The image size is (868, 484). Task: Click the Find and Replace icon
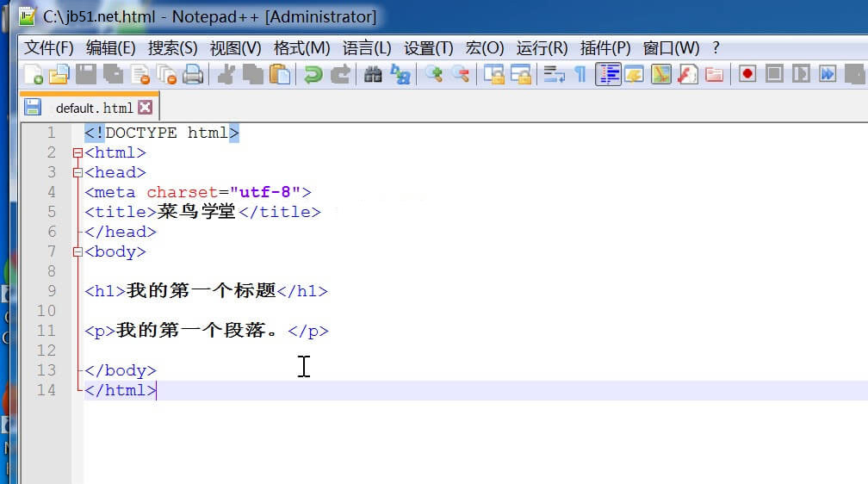tap(400, 75)
